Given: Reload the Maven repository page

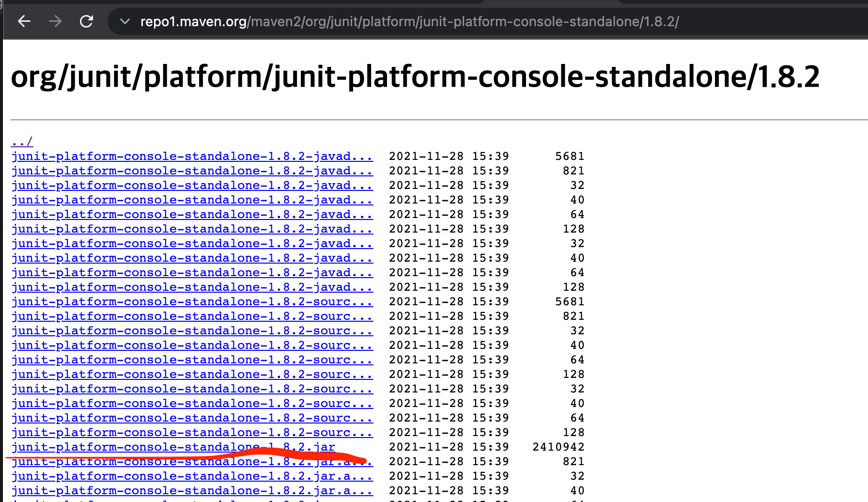Looking at the screenshot, I should point(86,21).
